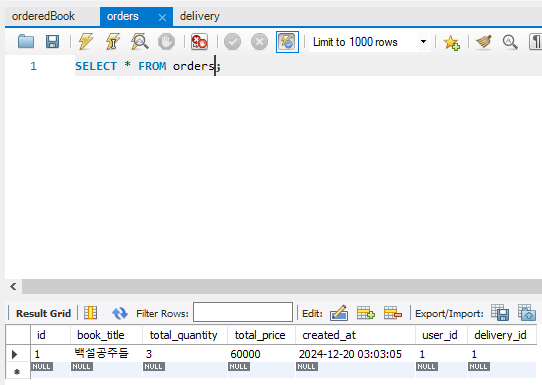Open find panel with the magnifier icon

tap(510, 42)
